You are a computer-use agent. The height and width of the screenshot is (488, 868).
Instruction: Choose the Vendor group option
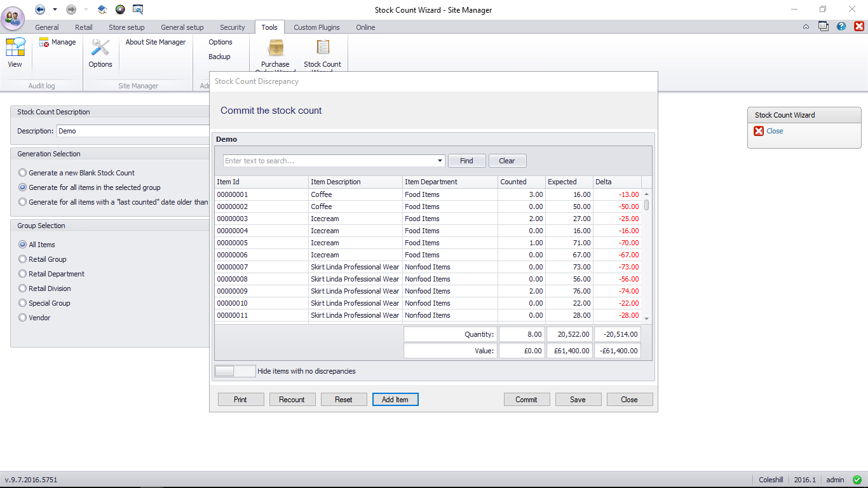[x=23, y=318]
